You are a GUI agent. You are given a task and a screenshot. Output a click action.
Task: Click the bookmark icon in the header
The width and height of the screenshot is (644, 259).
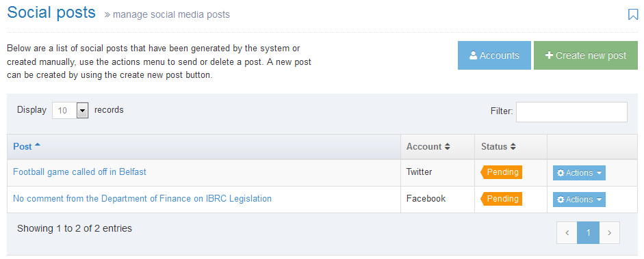tap(633, 14)
